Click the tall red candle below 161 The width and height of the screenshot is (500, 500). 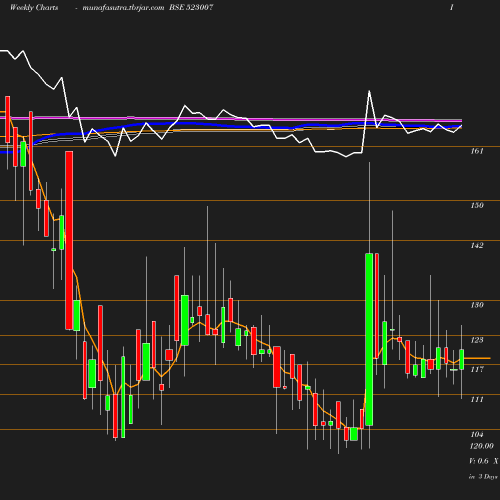pyautogui.click(x=69, y=240)
